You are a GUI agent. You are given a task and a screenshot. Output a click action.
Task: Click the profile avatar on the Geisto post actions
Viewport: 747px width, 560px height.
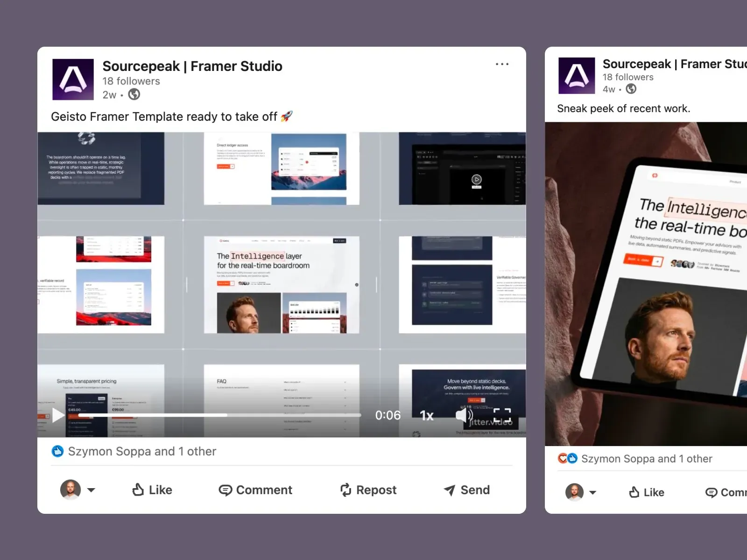70,490
